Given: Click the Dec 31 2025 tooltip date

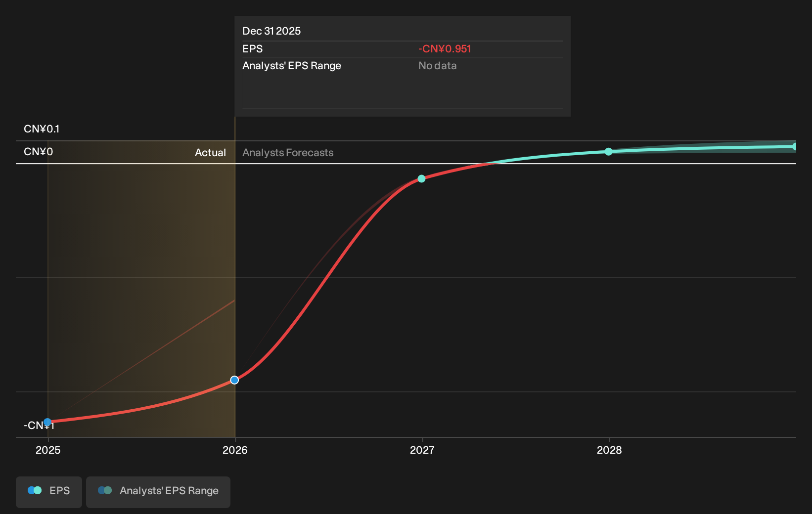Looking at the screenshot, I should [271, 31].
